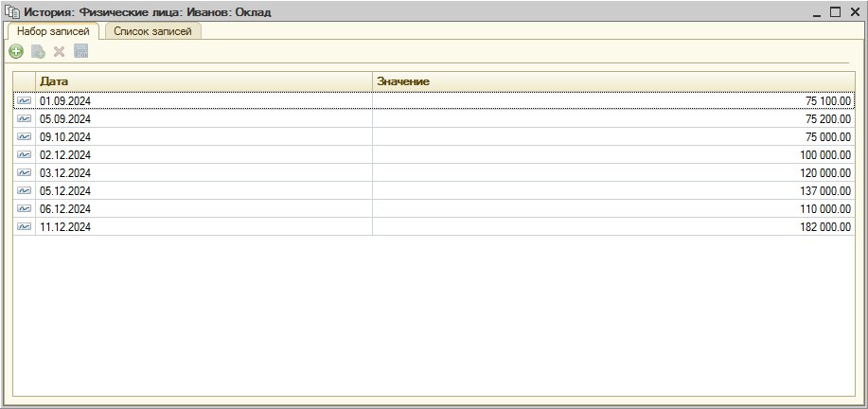
Task: Select date cell 09.10.2024
Action: tap(204, 136)
